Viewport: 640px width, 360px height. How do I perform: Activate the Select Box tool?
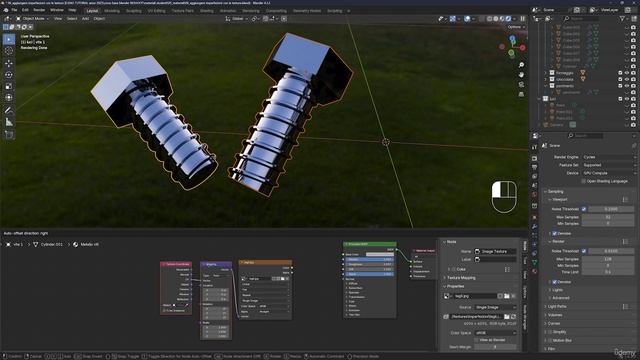tap(9, 39)
